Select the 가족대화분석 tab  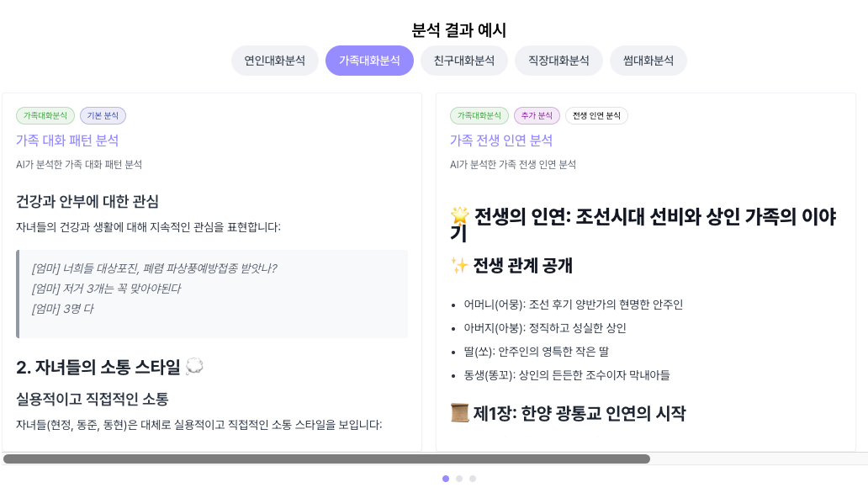(x=369, y=61)
